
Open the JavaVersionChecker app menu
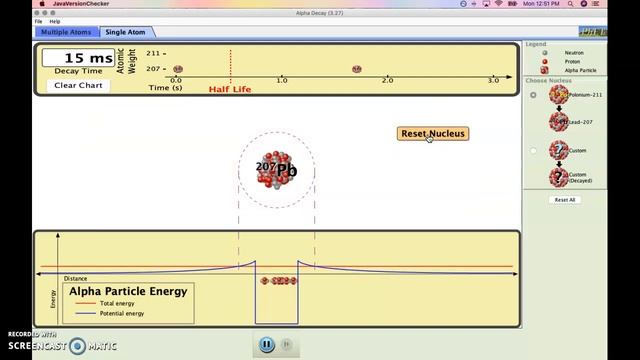coord(81,4)
